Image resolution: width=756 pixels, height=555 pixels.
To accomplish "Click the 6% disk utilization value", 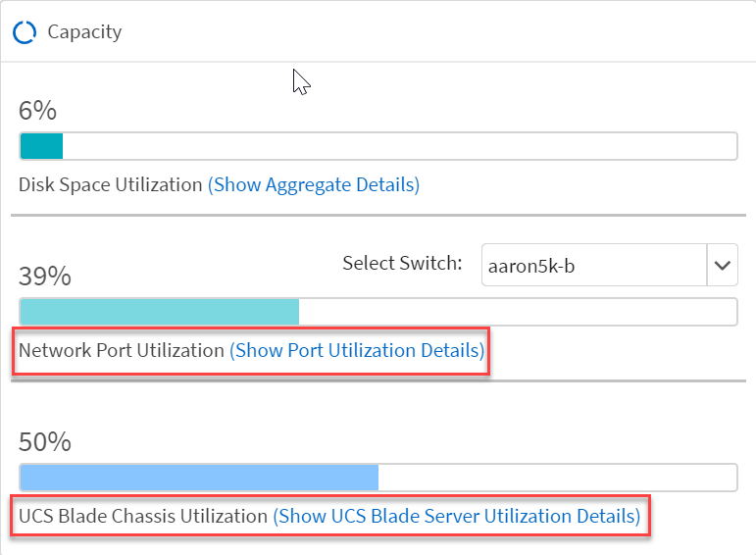I will point(37,111).
